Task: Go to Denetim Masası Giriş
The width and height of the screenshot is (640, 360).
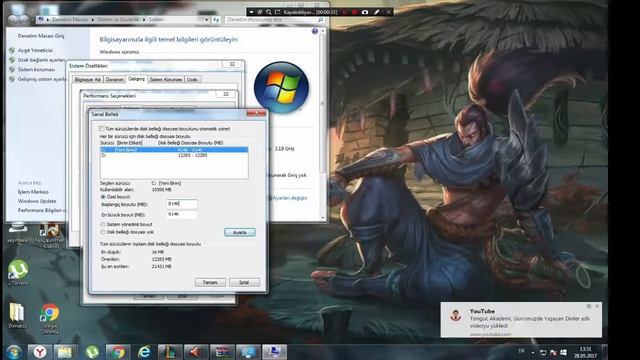Action: (41, 36)
